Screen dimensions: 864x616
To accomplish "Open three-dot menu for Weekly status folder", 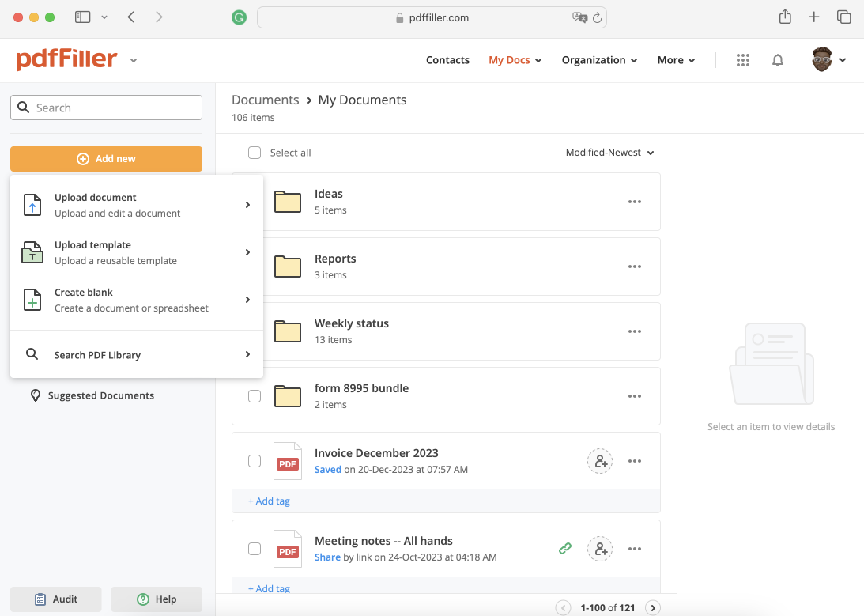I will (x=634, y=331).
